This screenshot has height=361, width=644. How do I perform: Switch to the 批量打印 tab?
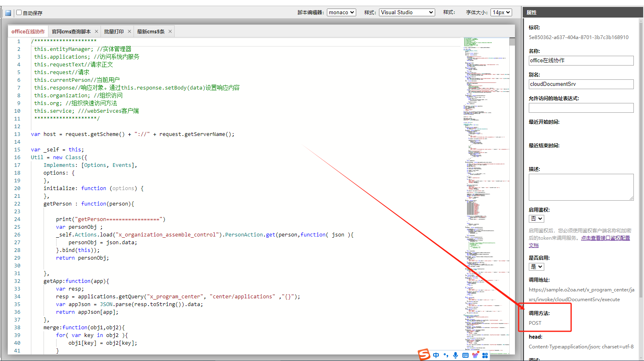click(114, 31)
